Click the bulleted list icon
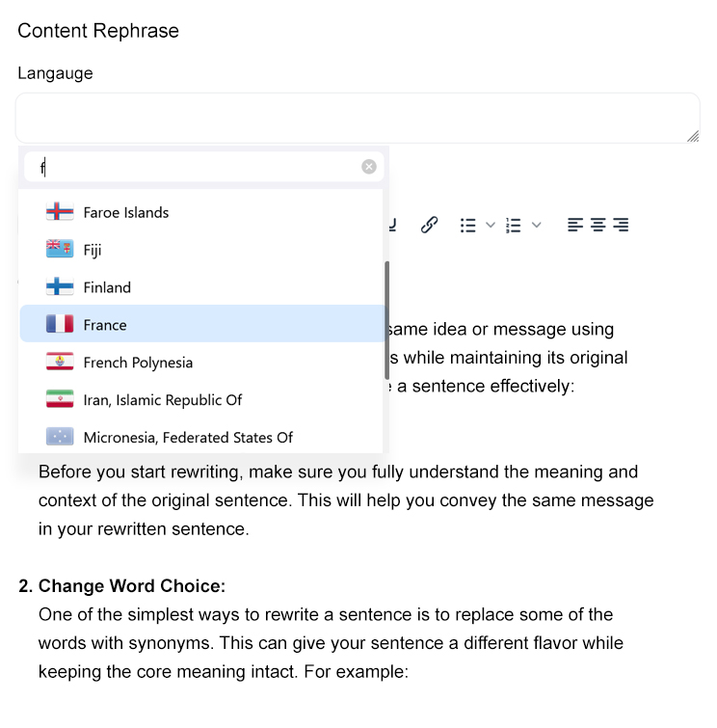 click(x=468, y=225)
